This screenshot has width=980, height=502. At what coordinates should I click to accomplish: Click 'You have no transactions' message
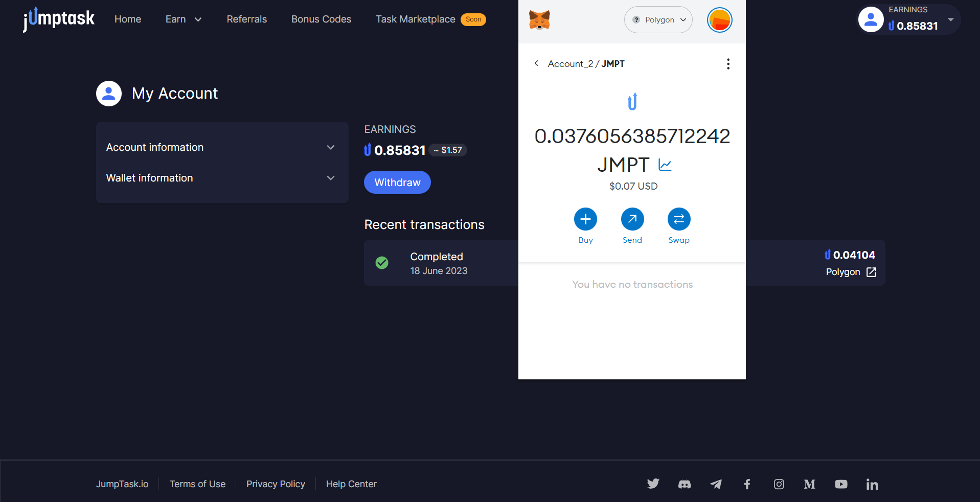[x=632, y=284]
